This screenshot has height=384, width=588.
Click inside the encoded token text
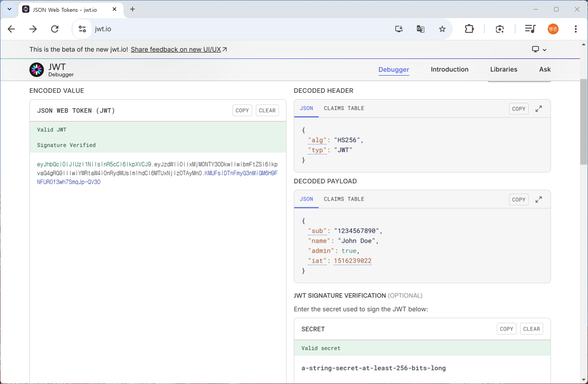[x=158, y=173]
